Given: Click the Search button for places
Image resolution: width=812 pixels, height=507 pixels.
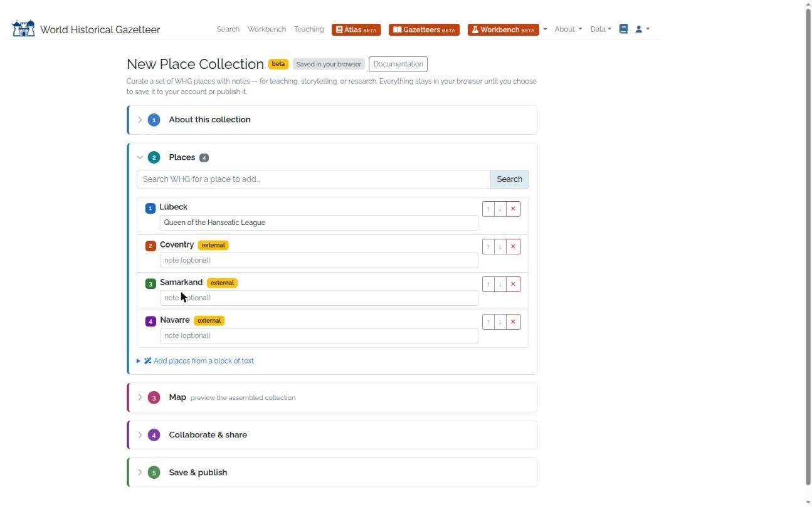Looking at the screenshot, I should pyautogui.click(x=510, y=179).
